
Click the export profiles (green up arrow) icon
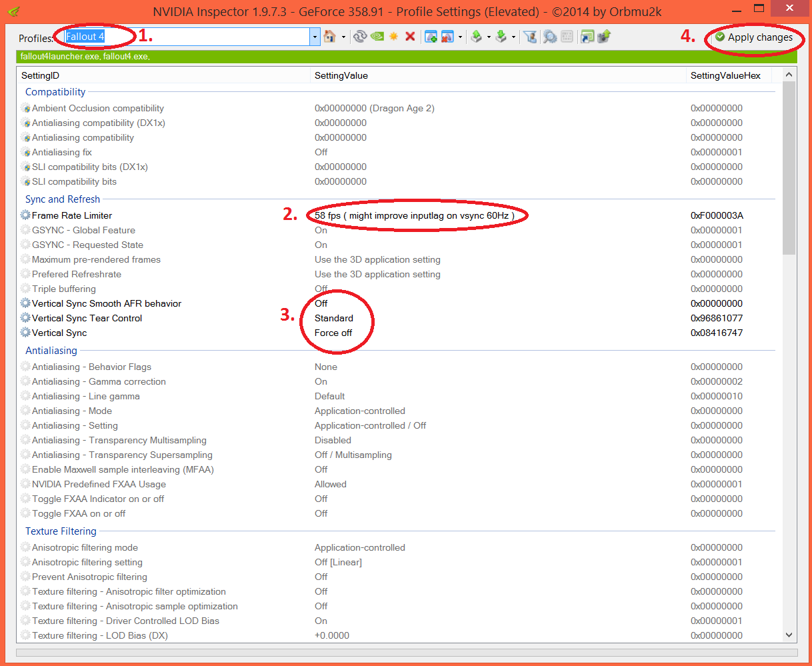[476, 37]
